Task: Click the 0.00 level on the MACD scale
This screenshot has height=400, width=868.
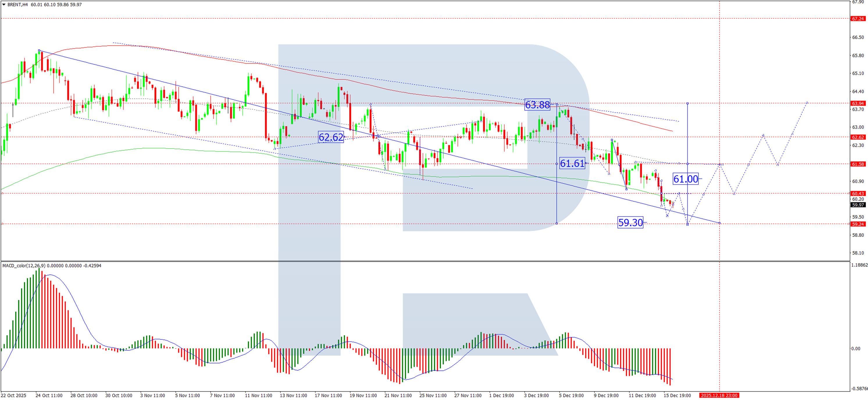Action: coord(855,349)
